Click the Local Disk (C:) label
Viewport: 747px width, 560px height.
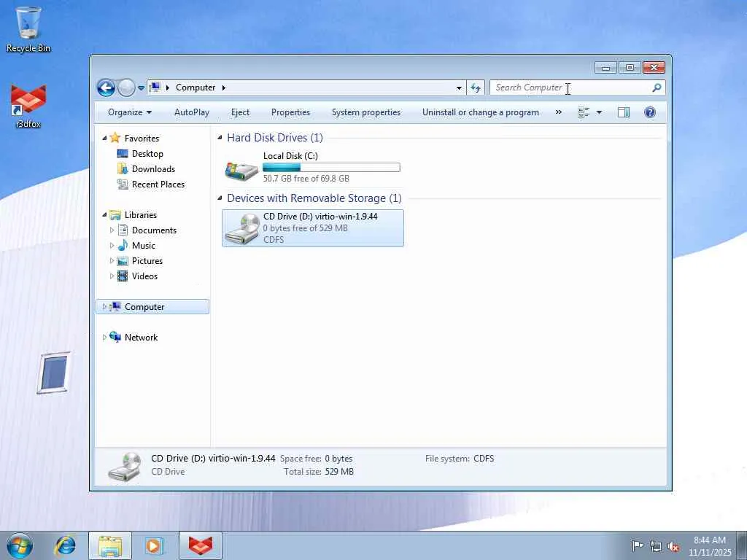[290, 156]
